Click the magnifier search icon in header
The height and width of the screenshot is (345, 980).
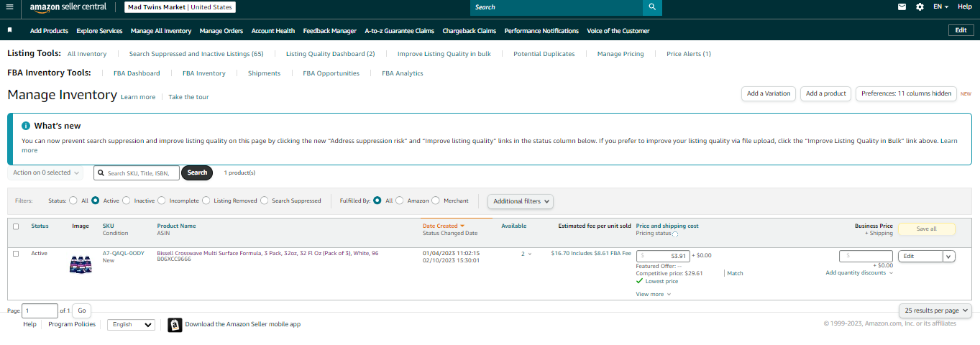pyautogui.click(x=652, y=7)
